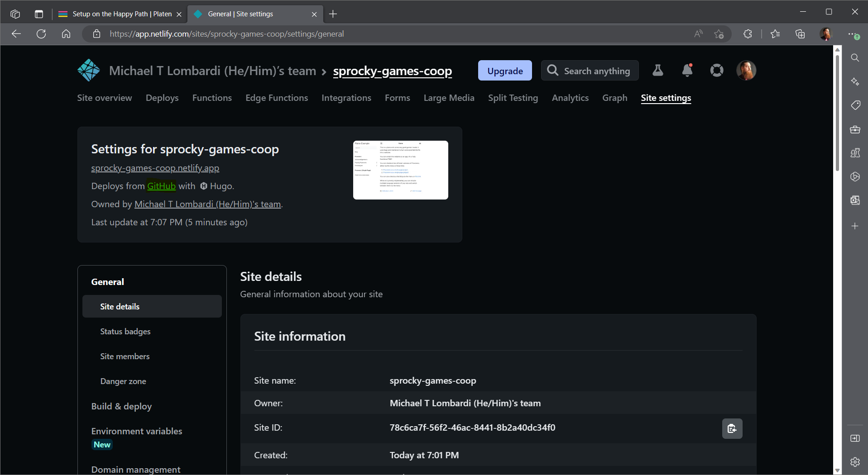Screen dimensions: 868x475
Task: Open the notifications bell
Action: [x=687, y=71]
